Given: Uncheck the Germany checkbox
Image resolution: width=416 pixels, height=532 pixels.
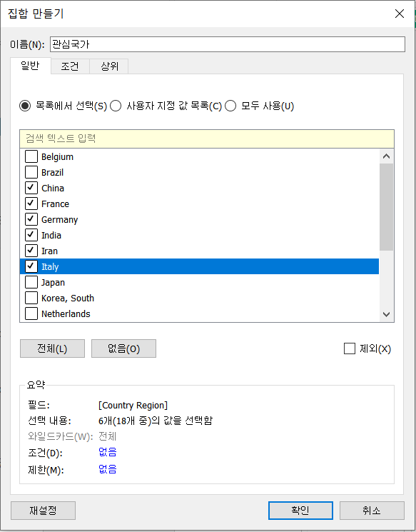Looking at the screenshot, I should pos(31,219).
